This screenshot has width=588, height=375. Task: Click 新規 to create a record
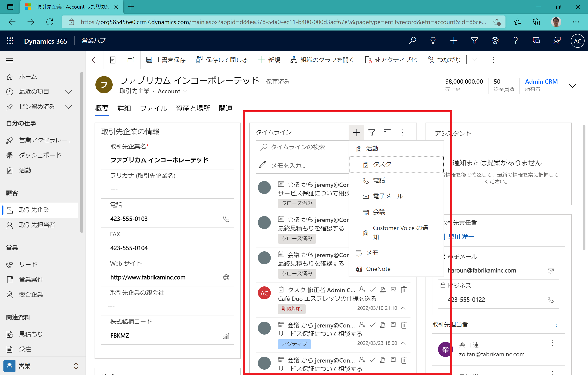click(x=269, y=60)
